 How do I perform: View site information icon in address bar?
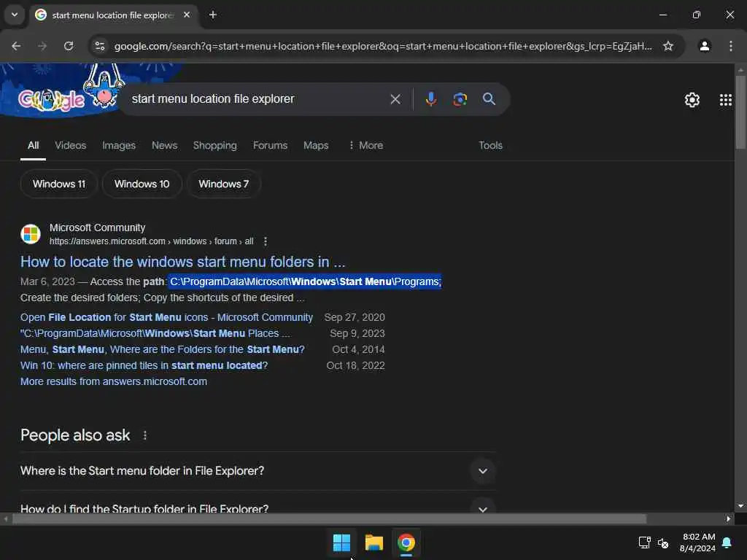coord(100,46)
